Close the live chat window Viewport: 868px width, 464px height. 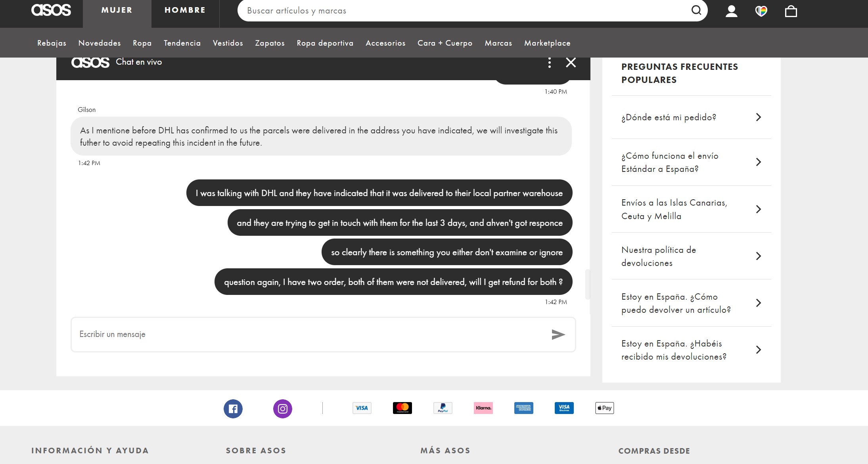click(571, 62)
